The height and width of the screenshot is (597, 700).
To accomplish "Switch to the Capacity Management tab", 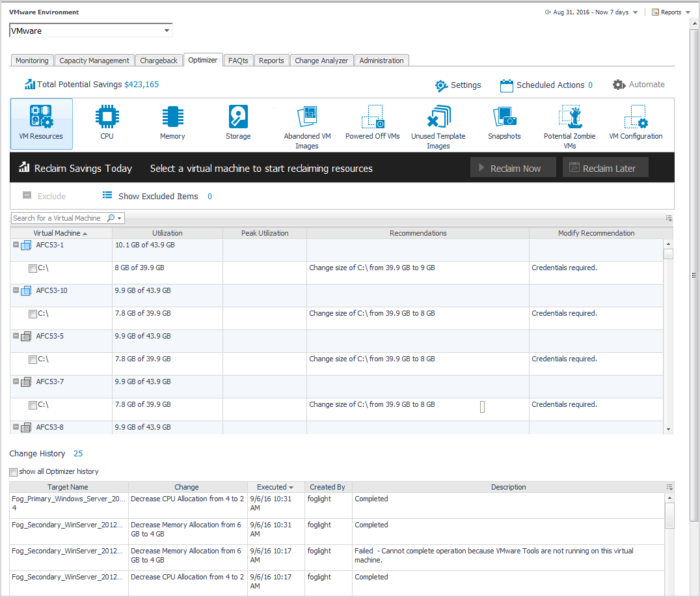I will click(94, 61).
